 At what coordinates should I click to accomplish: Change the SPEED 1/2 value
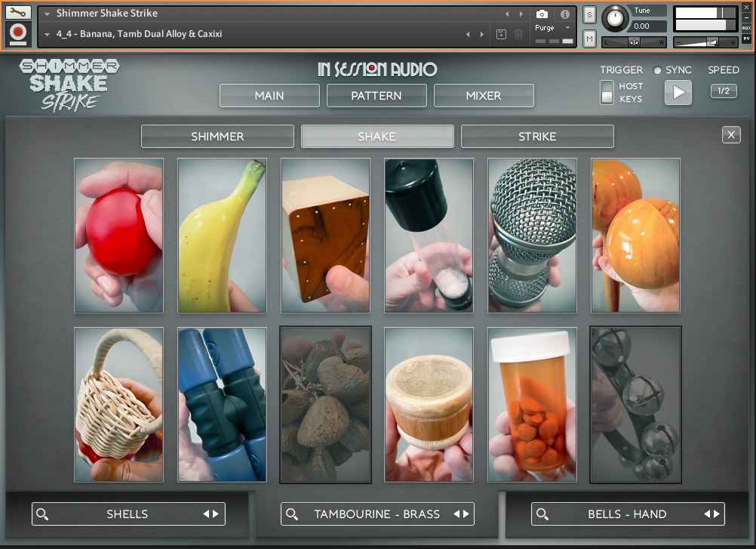724,91
